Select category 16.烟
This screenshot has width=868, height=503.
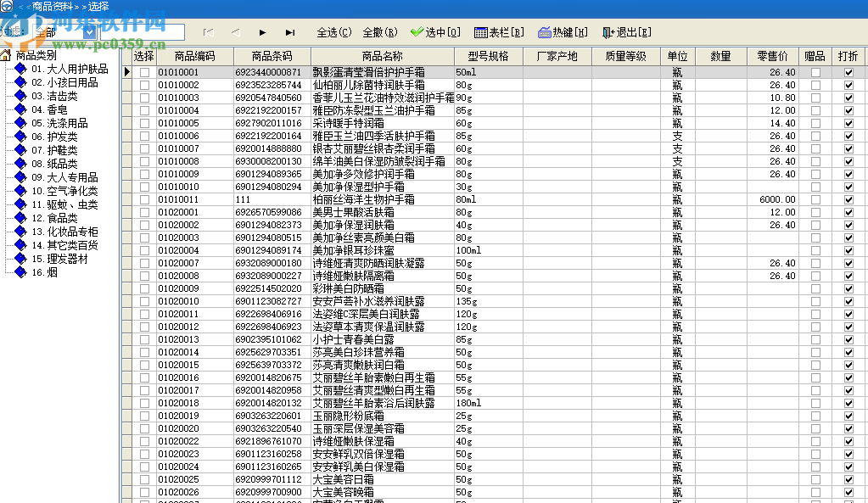tap(44, 272)
